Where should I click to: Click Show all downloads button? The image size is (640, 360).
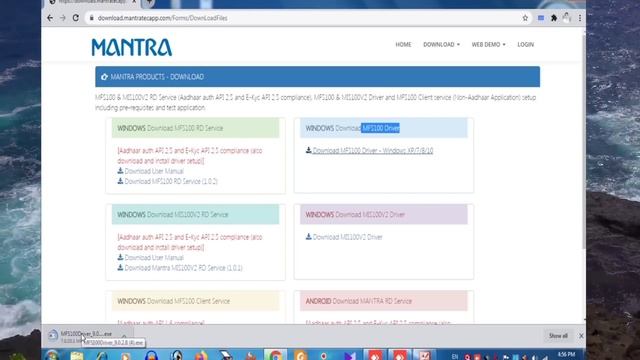(558, 336)
